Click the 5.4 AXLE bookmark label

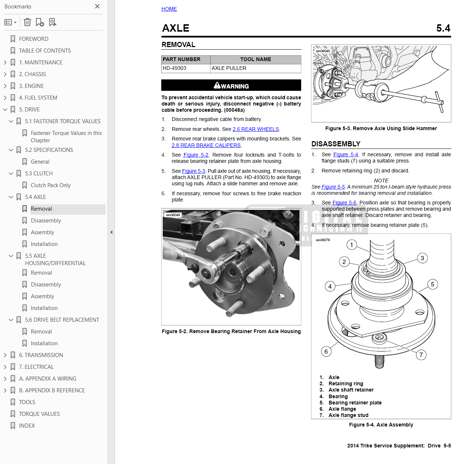tap(35, 197)
